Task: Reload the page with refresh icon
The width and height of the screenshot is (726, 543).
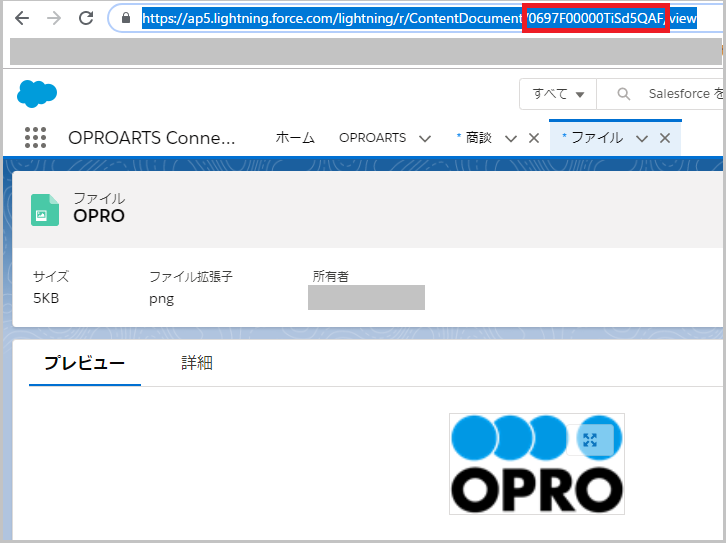Action: tap(86, 19)
